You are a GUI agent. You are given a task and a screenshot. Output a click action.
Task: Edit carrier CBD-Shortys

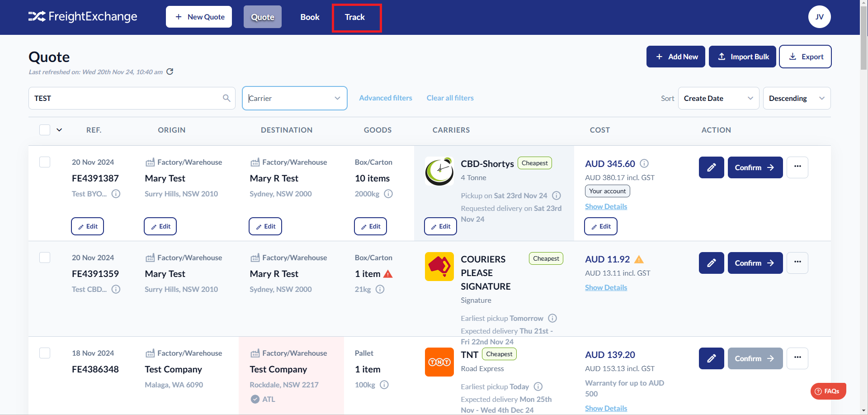pos(441,226)
